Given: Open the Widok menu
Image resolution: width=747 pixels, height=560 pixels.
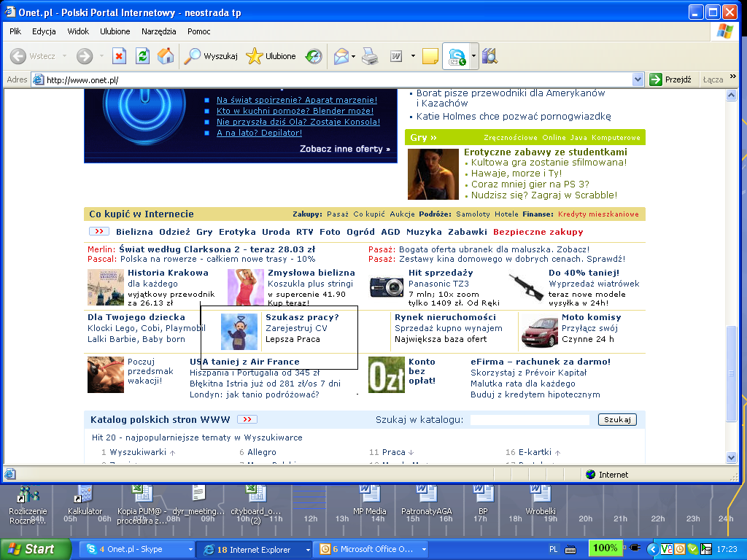Looking at the screenshot, I should [x=78, y=31].
